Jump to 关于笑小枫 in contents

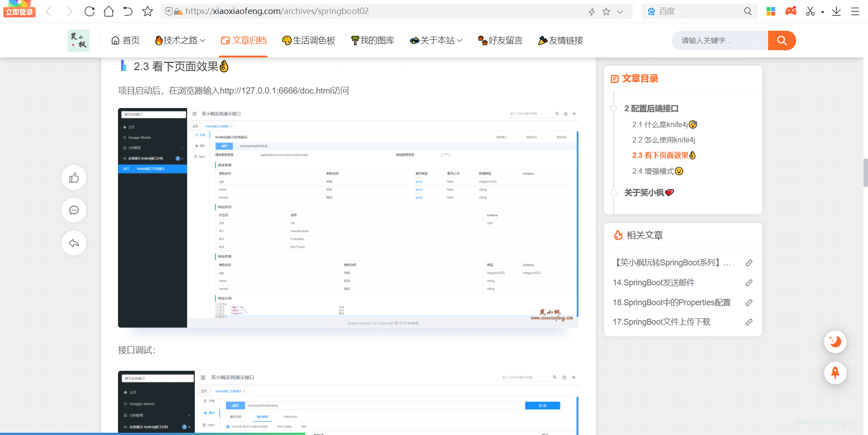[649, 193]
